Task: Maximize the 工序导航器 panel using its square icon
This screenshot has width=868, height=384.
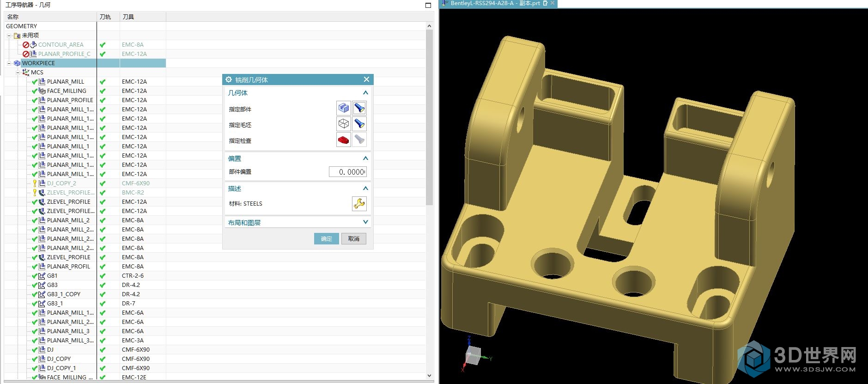Action: point(428,5)
